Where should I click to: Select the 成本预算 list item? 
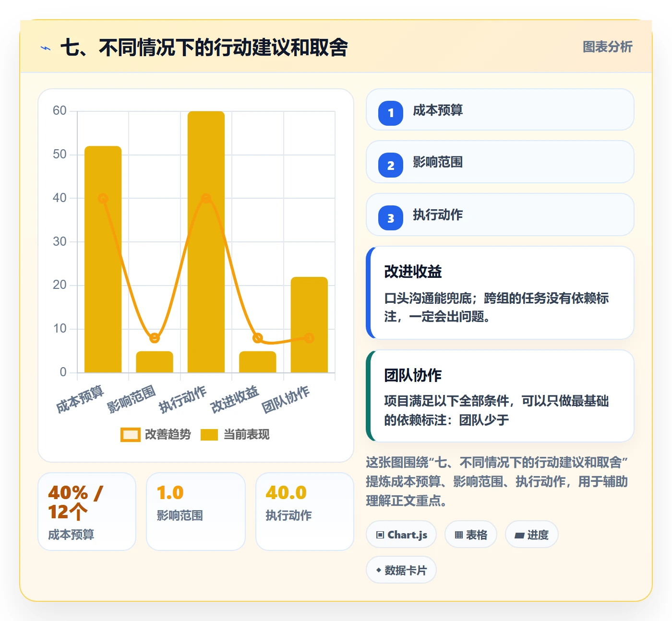pyautogui.click(x=500, y=109)
